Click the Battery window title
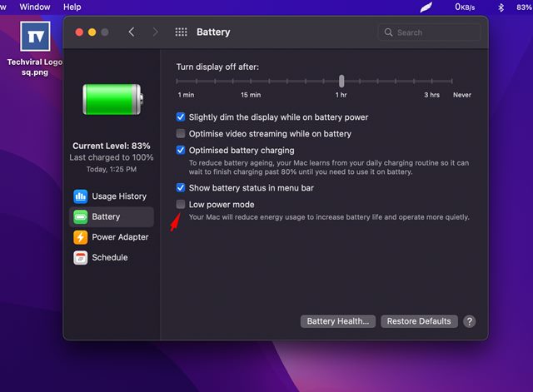 click(x=213, y=32)
